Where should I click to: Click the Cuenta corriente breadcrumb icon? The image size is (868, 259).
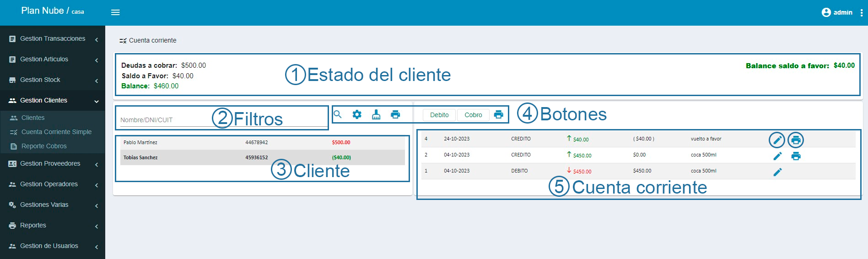[x=123, y=41]
